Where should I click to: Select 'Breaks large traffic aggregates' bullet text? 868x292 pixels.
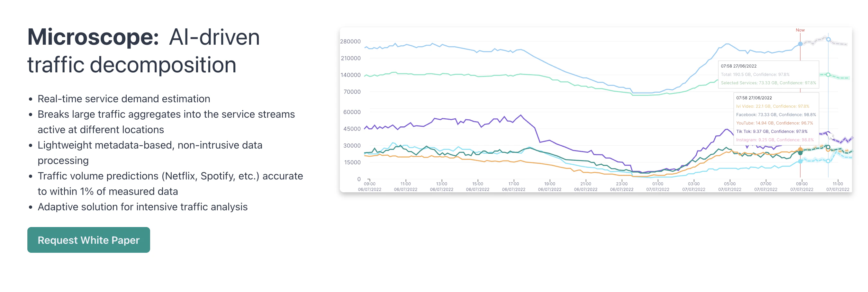[x=166, y=122]
